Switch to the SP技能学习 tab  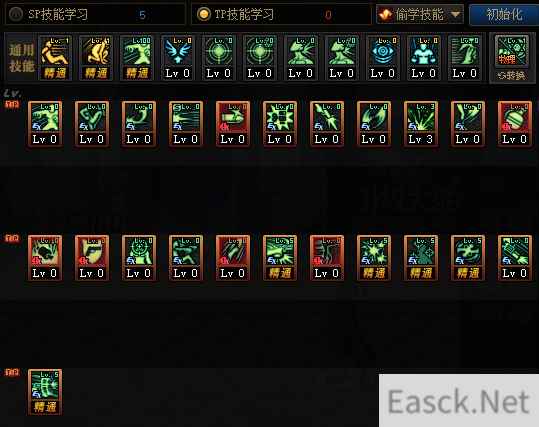point(96,14)
